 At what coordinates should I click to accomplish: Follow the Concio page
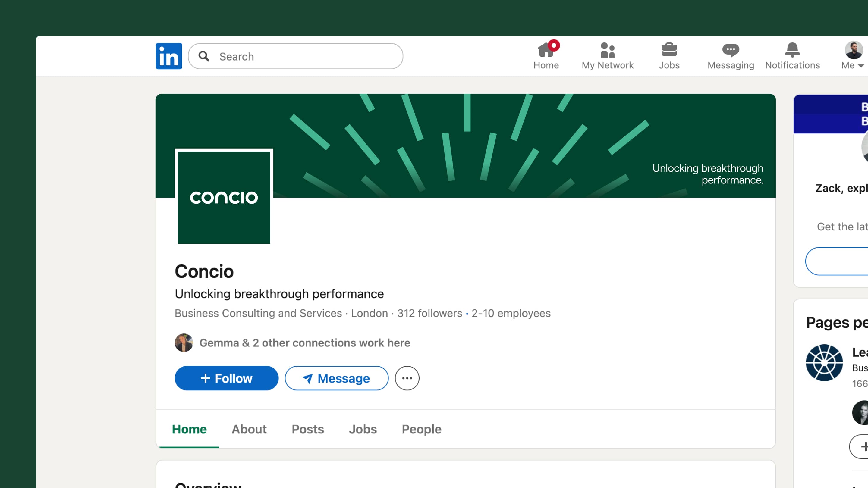226,378
